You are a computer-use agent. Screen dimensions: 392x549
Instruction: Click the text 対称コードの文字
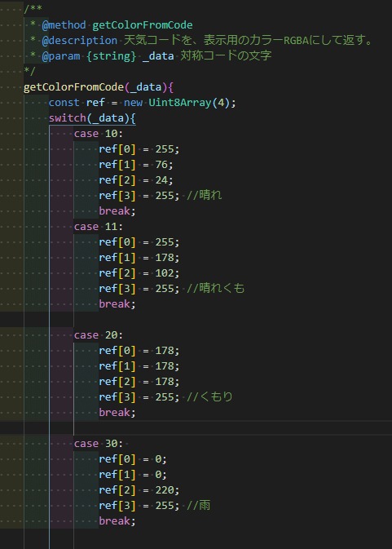coord(226,55)
